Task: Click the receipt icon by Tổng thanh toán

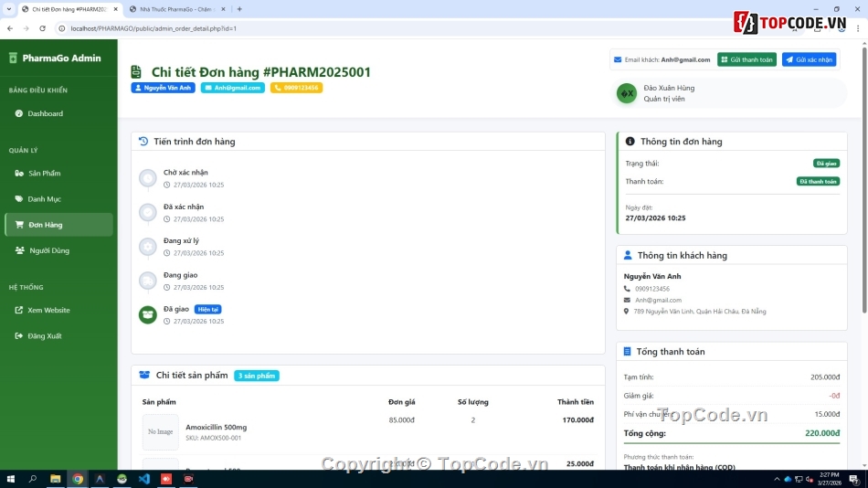Action: 627,351
